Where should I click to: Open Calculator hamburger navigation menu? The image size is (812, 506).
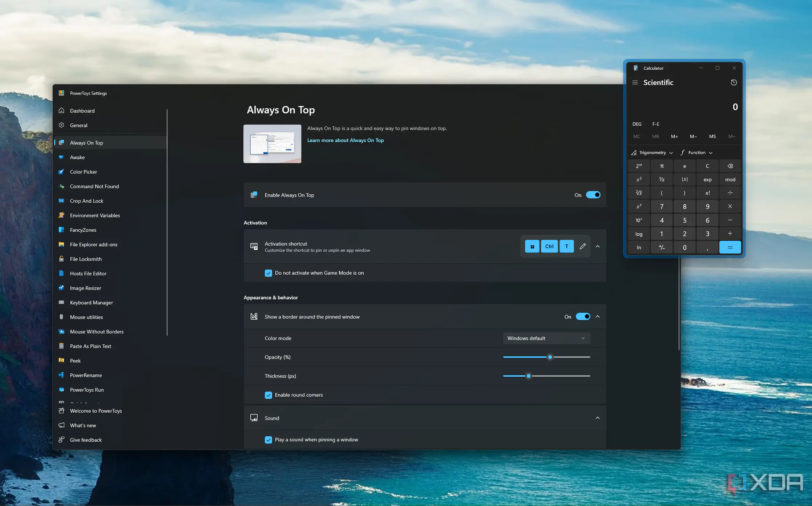635,82
